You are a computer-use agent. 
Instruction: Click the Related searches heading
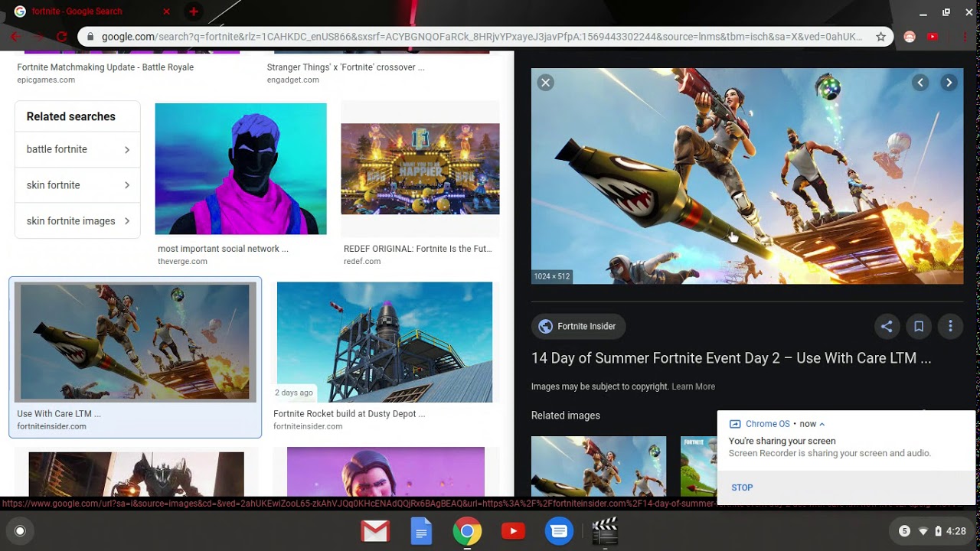tap(71, 116)
